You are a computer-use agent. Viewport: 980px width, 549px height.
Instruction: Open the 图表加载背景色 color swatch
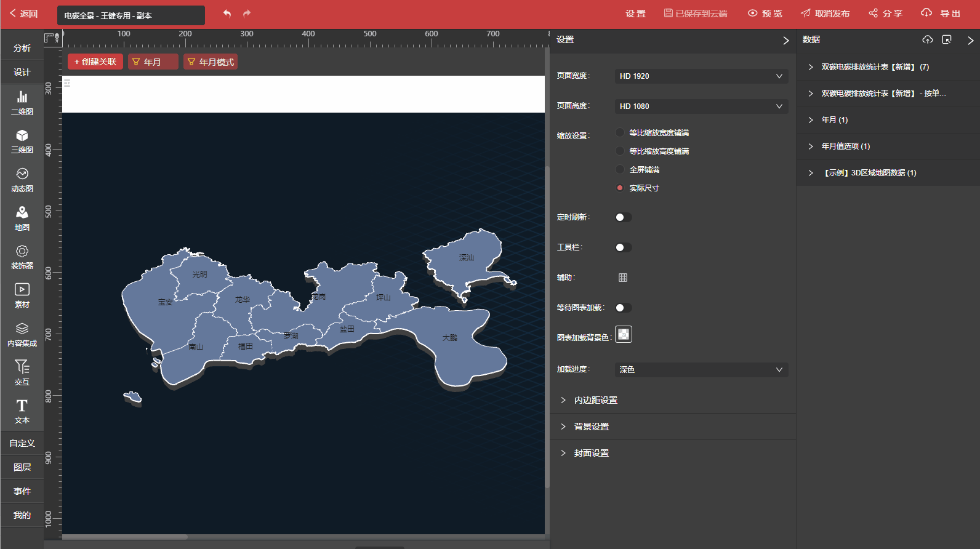point(624,334)
